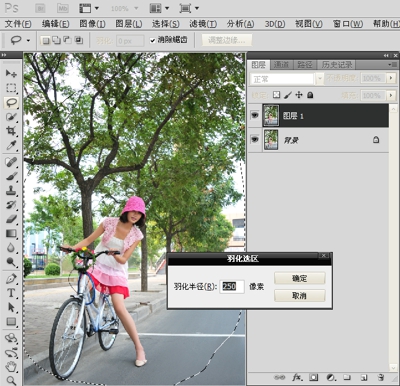Select the Dodge tool
Image resolution: width=400 pixels, height=386 pixels.
coord(11,262)
